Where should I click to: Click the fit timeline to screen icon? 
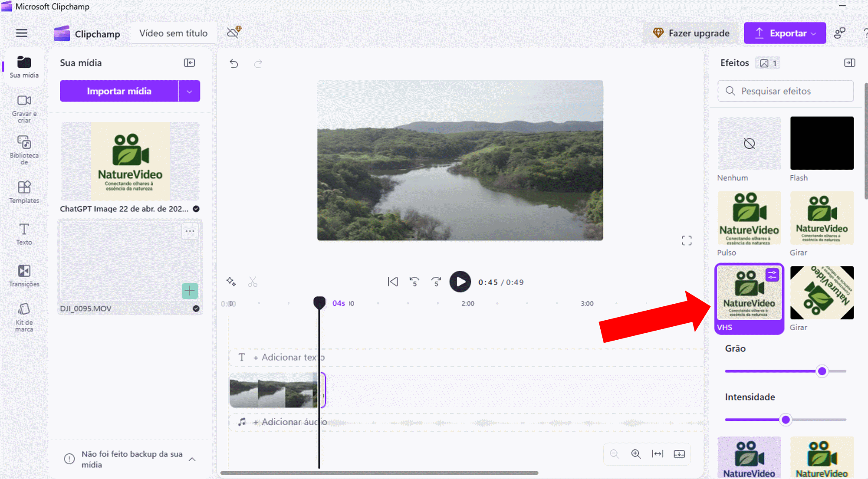(658, 454)
